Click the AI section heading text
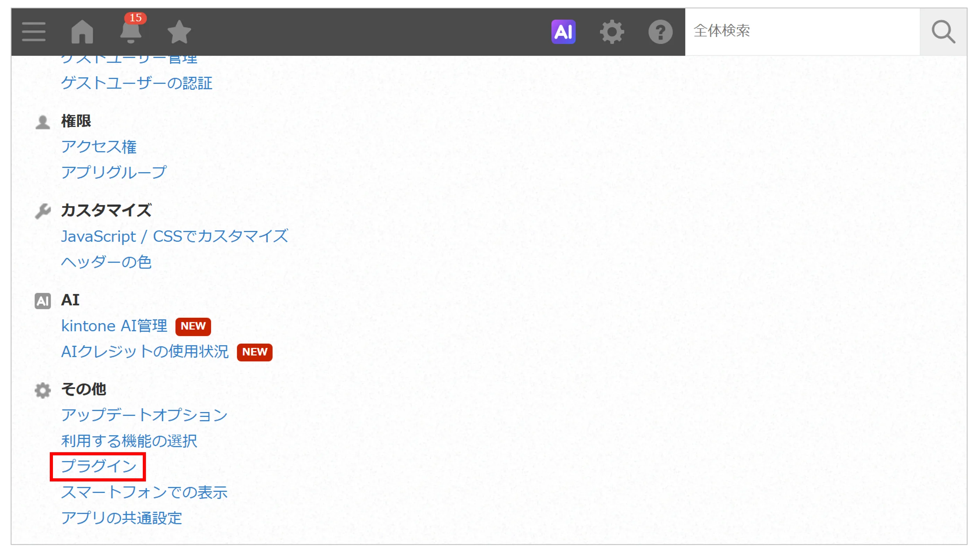This screenshot has width=980, height=557. click(x=70, y=300)
